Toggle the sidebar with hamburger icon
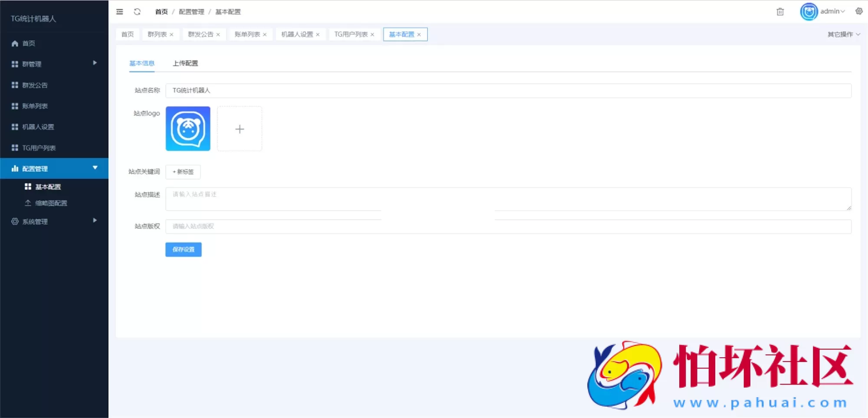The width and height of the screenshot is (868, 418). click(x=119, y=12)
